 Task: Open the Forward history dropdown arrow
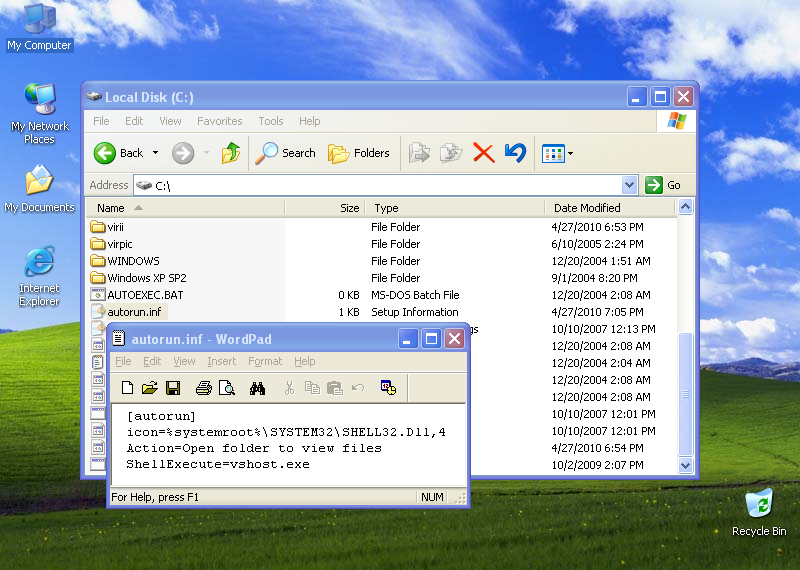[206, 153]
